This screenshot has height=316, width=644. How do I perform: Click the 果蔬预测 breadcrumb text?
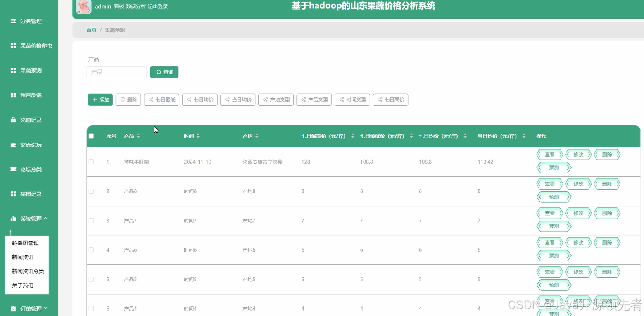(115, 30)
